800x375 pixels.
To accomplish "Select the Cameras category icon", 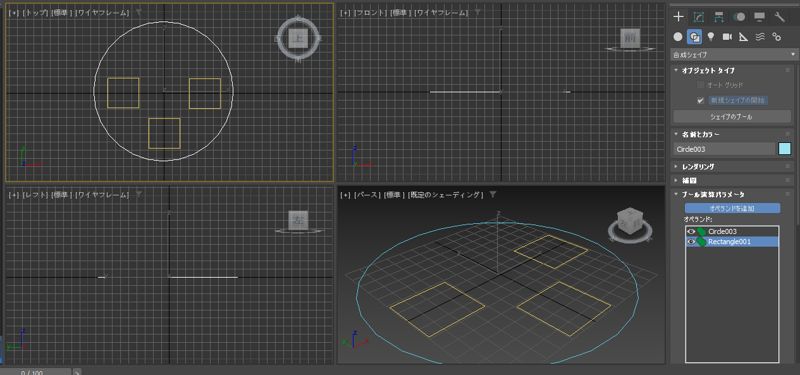I will [727, 37].
